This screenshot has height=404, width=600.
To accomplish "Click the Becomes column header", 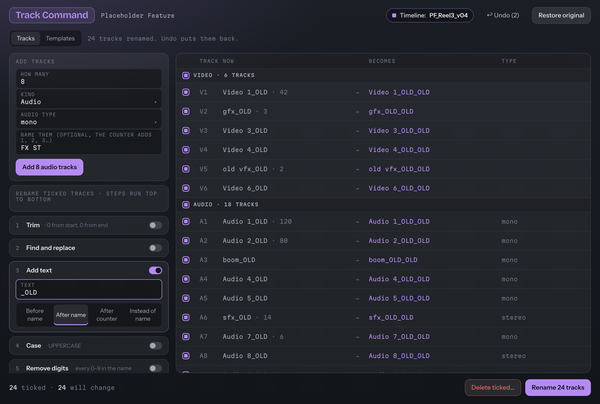I will point(382,61).
